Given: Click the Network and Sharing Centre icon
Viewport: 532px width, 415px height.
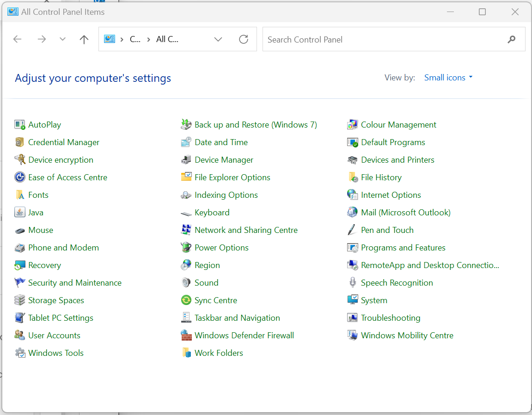Looking at the screenshot, I should tap(186, 231).
